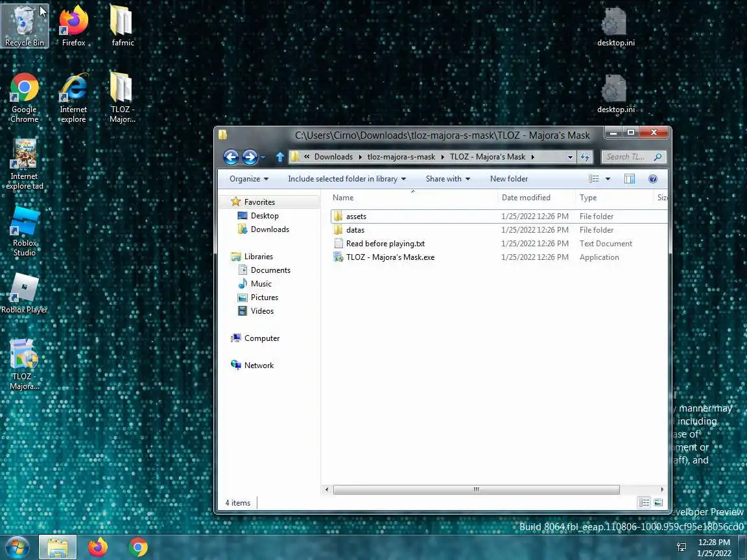Expand breadcrumb arrow after TLOZ - Majora's Mask
The height and width of the screenshot is (560, 747).
(x=532, y=157)
